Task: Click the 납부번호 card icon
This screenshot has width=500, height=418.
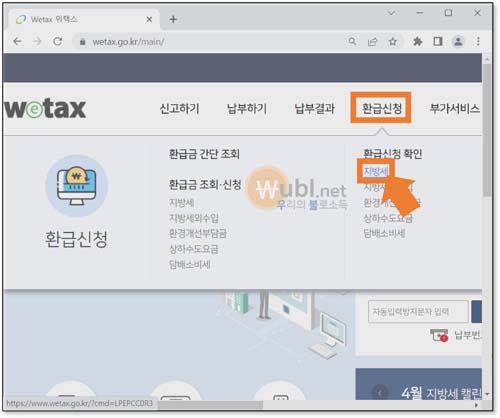Action: [x=439, y=335]
